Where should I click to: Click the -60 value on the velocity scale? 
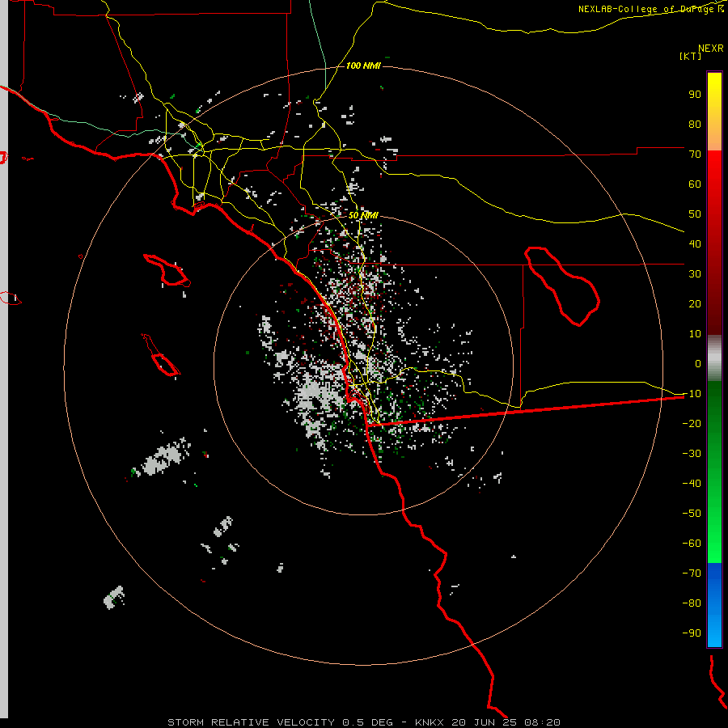coord(692,544)
